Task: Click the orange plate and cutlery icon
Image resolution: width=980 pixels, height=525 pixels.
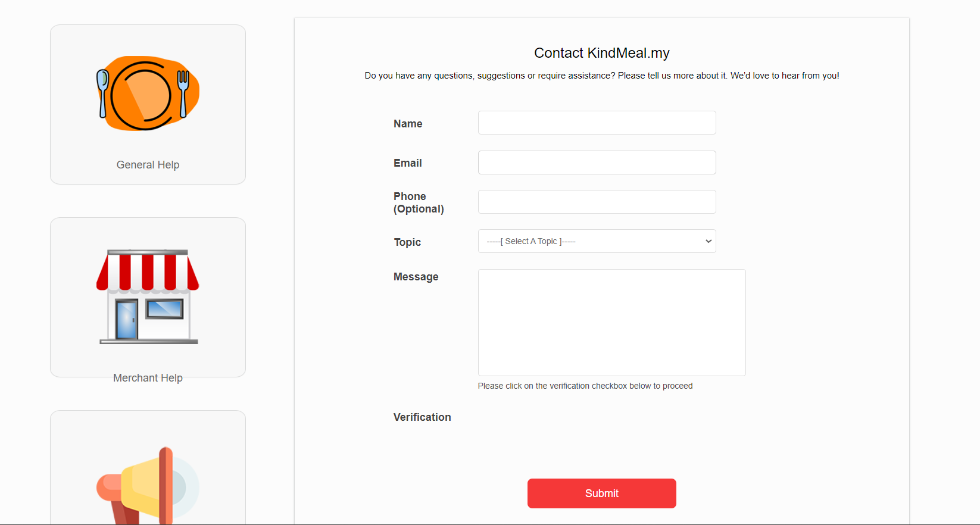Action: point(148,93)
